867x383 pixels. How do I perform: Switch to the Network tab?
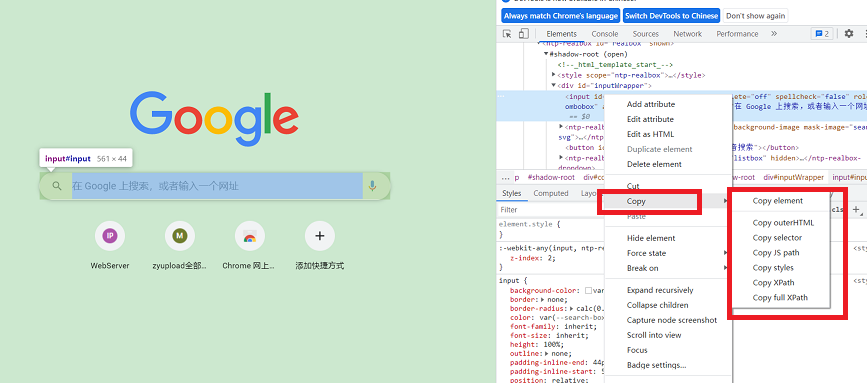coord(687,34)
